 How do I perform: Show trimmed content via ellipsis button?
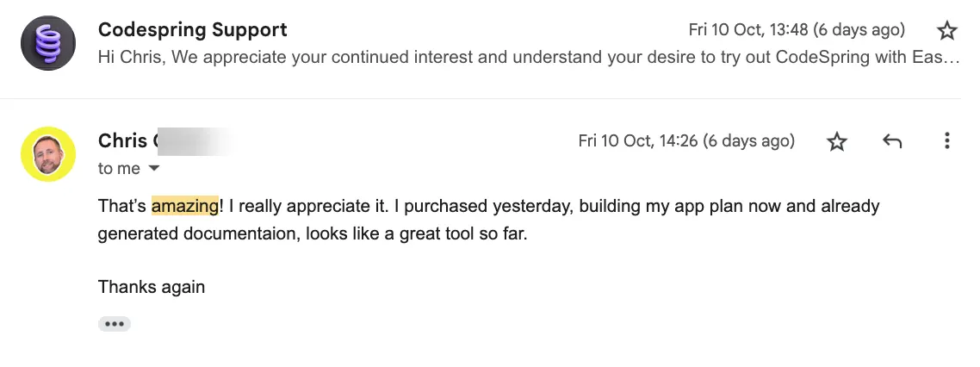coord(115,324)
